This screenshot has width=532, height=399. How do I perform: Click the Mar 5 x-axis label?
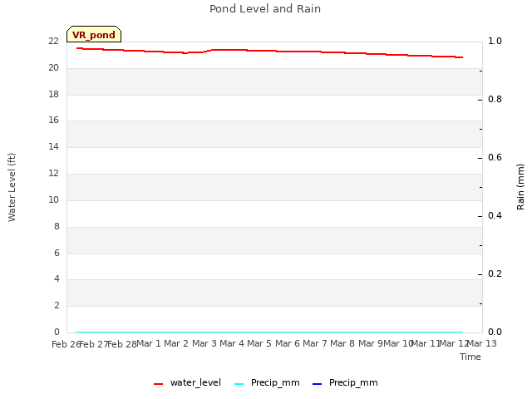tap(259, 343)
